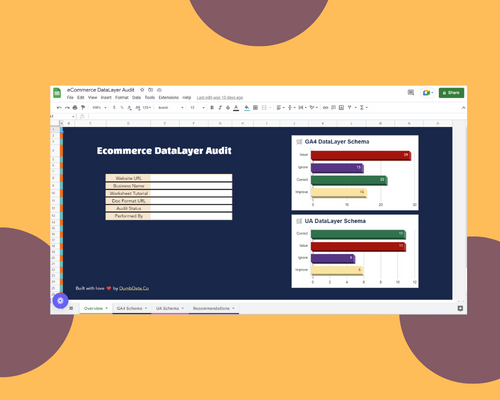Star the eCommerce DataLayer Audit document
Viewport: 500px width, 400px height.
point(142,90)
